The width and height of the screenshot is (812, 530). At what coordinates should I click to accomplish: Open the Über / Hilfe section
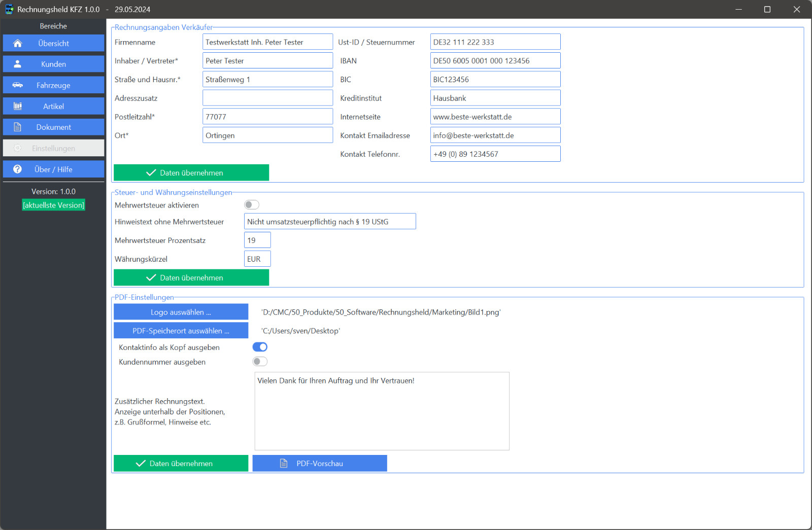(x=53, y=169)
